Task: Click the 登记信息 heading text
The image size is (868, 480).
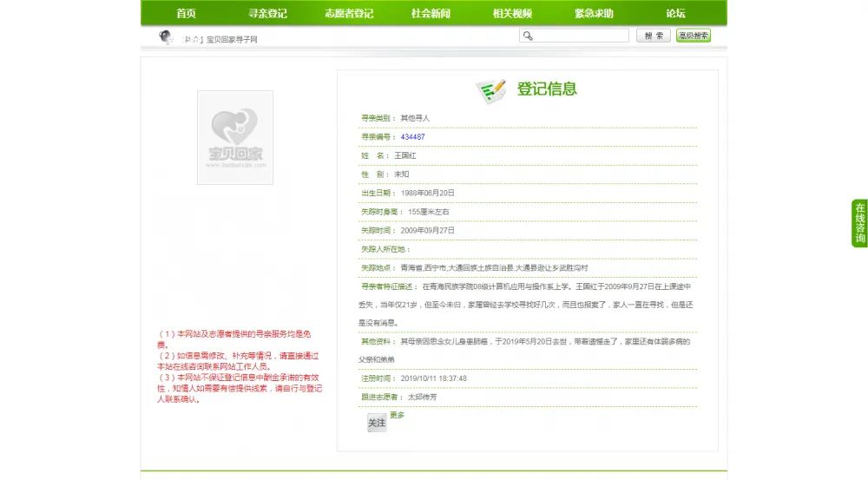Action: point(547,89)
